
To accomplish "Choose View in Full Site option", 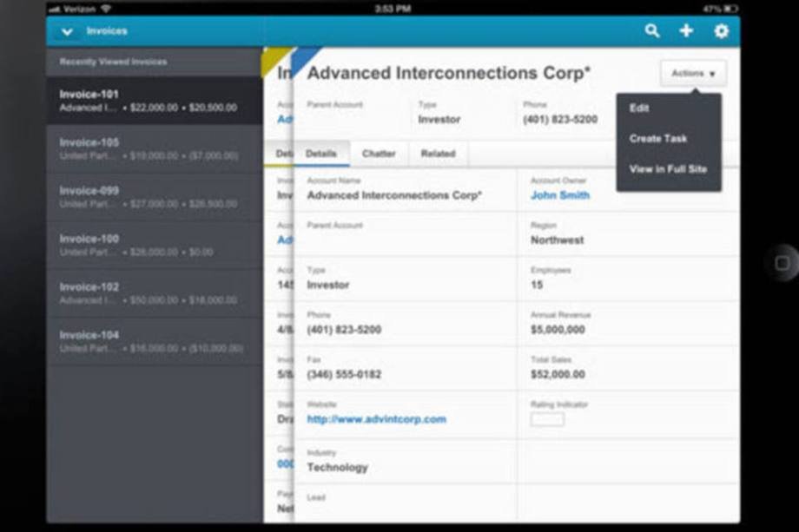I will (x=668, y=169).
